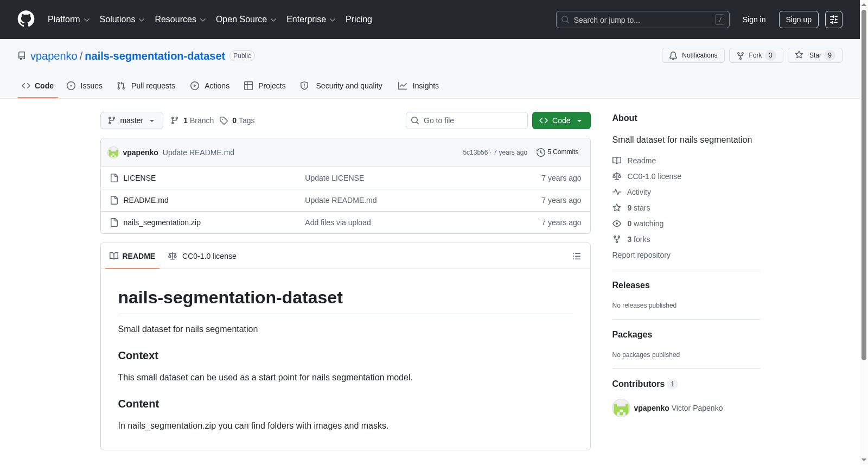Switch to the Pull requests tab

coord(146,86)
